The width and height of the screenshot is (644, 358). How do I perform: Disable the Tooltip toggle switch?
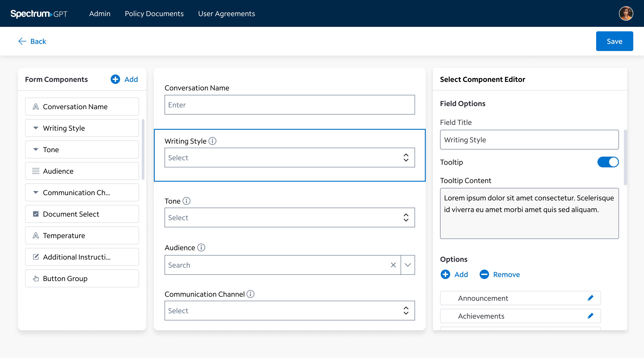[x=608, y=162]
